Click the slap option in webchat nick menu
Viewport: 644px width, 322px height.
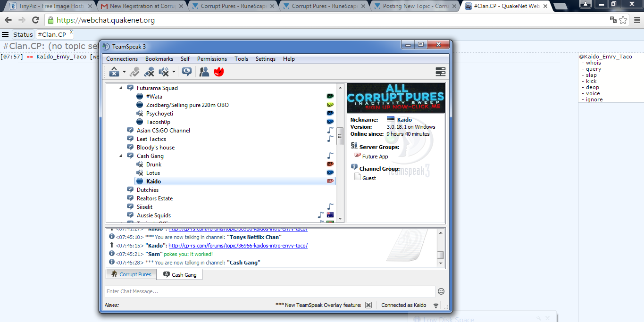592,75
